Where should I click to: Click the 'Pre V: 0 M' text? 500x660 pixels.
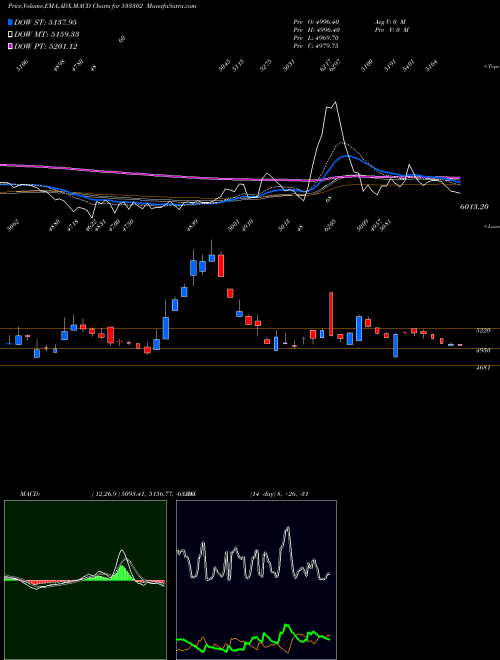(391, 30)
